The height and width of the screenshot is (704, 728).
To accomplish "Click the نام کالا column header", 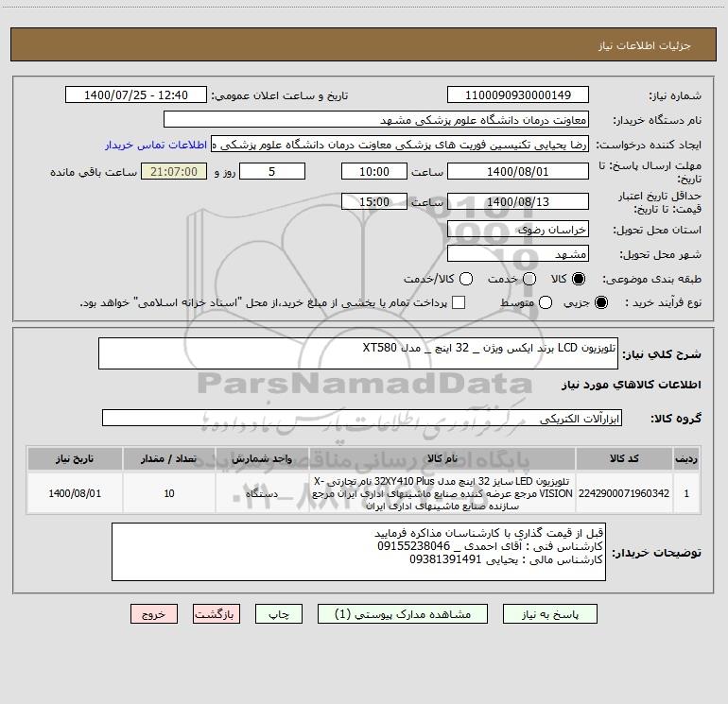I will coord(442,458).
